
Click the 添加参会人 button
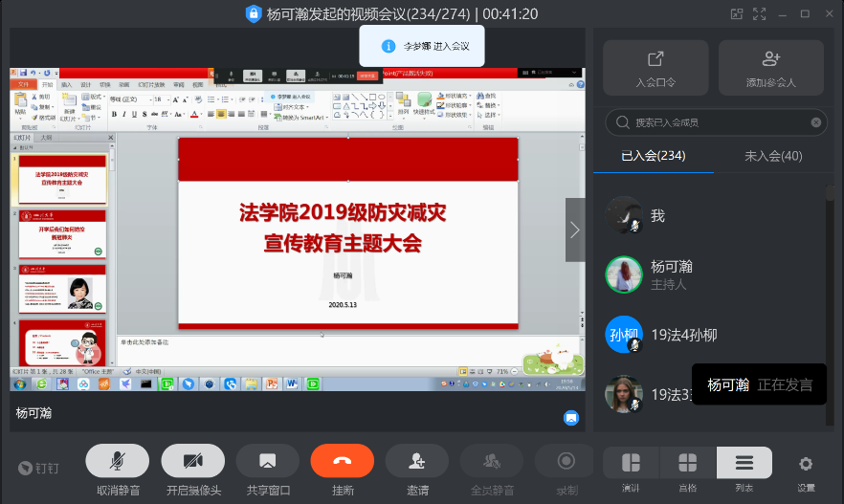tap(770, 68)
